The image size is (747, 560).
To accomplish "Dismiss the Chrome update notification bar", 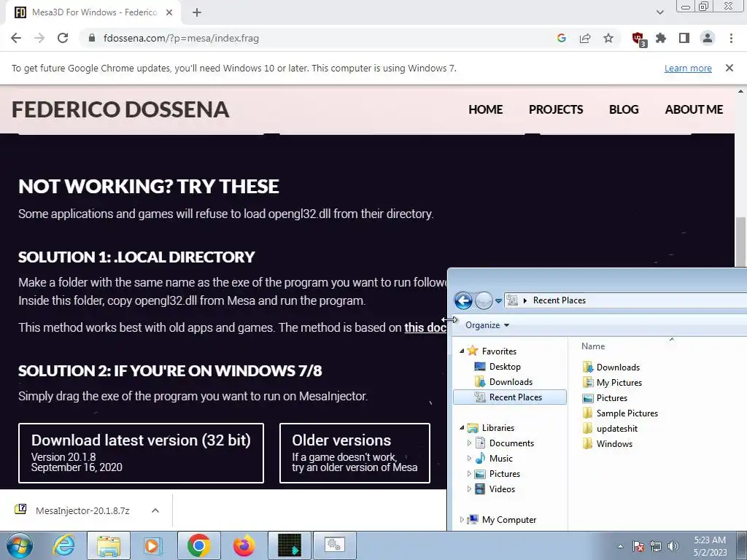I will [729, 68].
